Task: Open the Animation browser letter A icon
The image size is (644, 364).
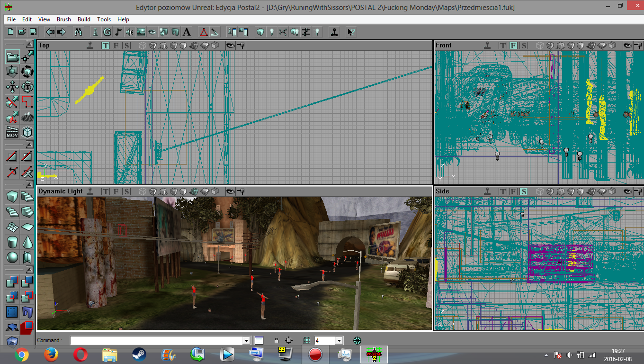Action: pyautogui.click(x=187, y=32)
